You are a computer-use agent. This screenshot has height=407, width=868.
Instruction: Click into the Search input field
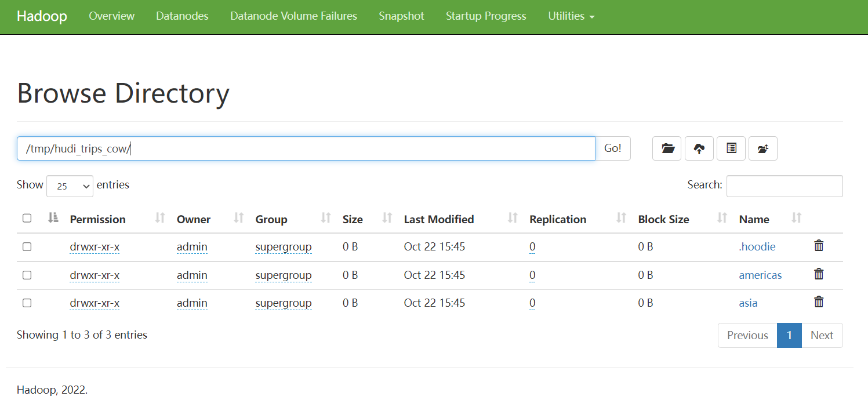tap(784, 186)
